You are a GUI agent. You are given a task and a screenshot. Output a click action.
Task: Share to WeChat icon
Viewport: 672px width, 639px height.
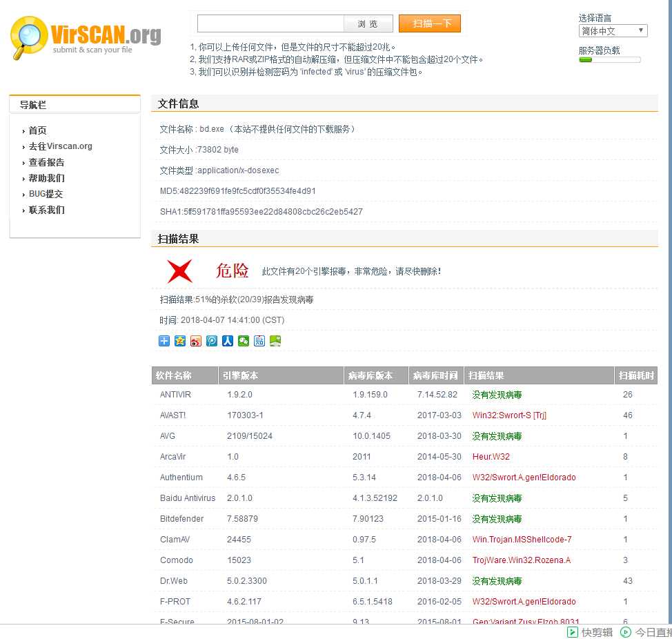pyautogui.click(x=244, y=341)
